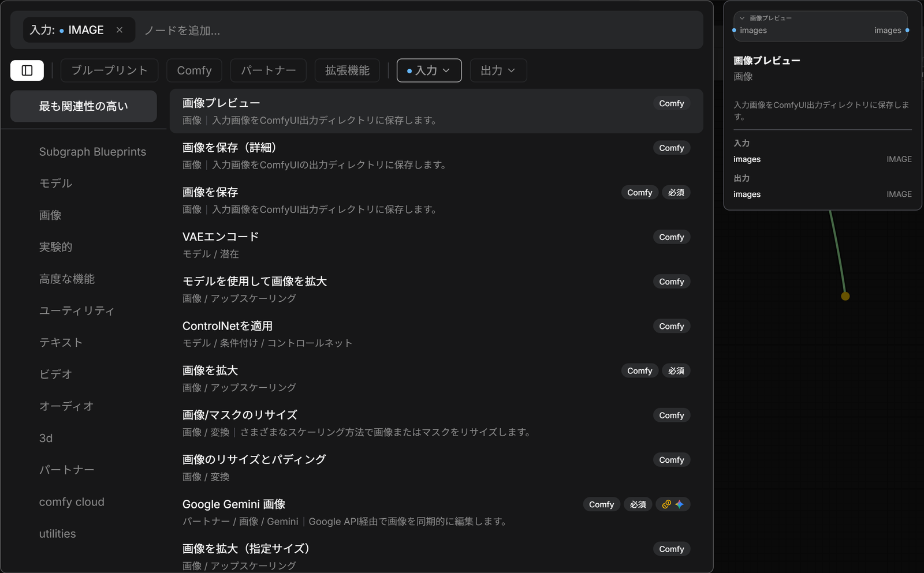Select the モデルを使用して画像を拡大 result

[x=437, y=289]
